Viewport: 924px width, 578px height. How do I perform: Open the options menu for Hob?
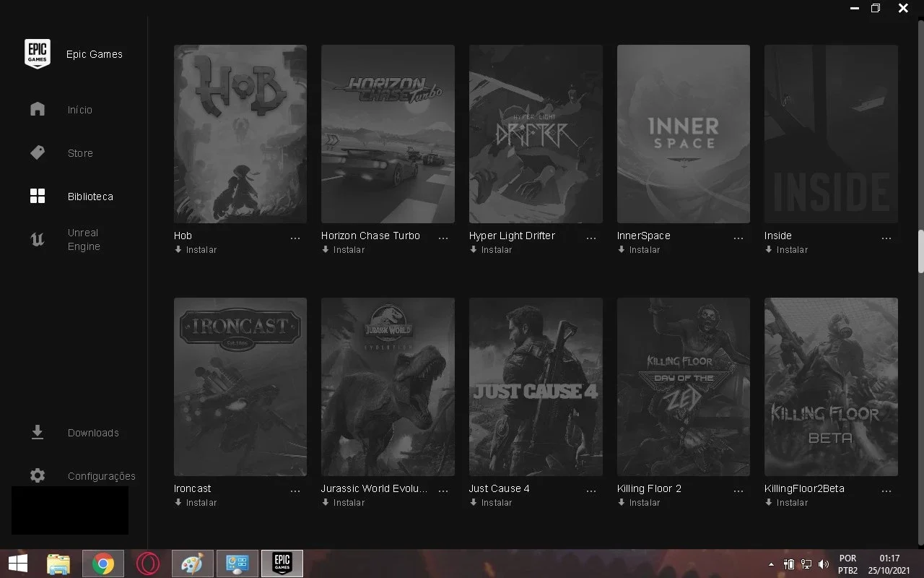pyautogui.click(x=295, y=238)
